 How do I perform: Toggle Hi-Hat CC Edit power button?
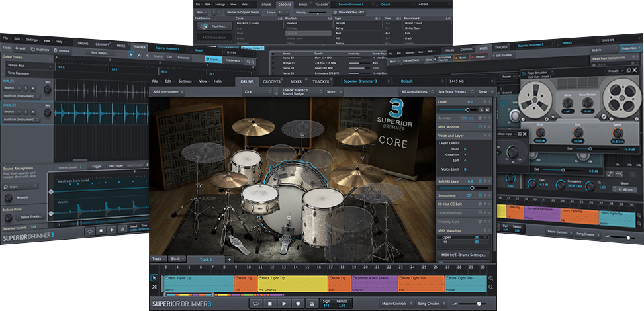click(x=480, y=204)
